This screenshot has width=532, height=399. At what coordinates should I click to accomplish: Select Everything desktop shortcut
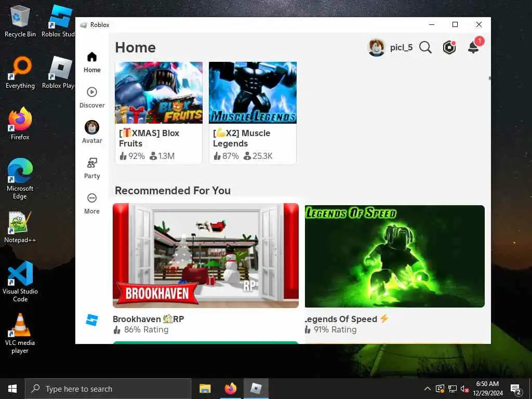(x=20, y=73)
